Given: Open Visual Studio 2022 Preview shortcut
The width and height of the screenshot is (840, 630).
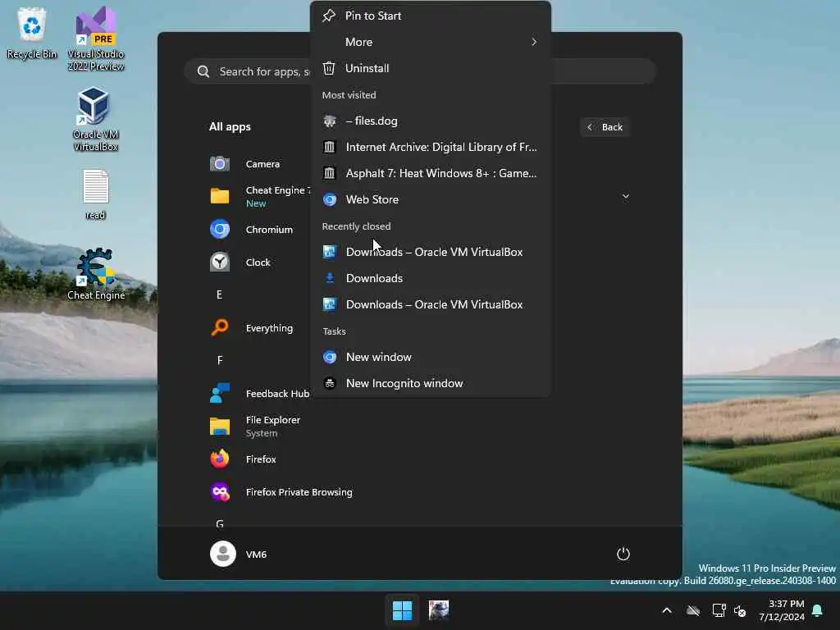Looking at the screenshot, I should click(95, 39).
